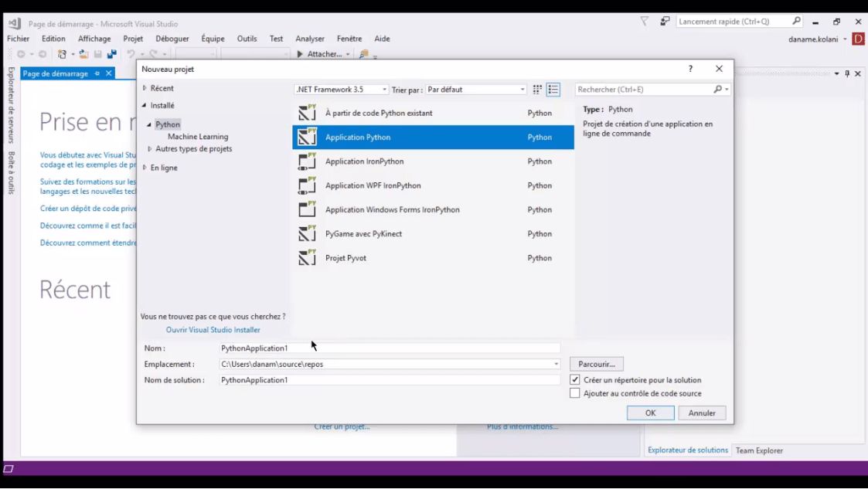Open the Boîte à outils side tab
The image size is (868, 489).
point(11,172)
